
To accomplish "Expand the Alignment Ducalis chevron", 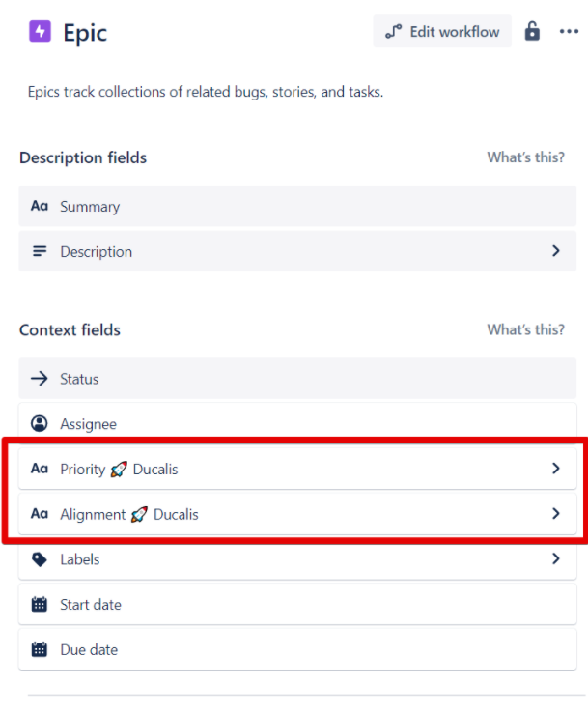I will point(556,514).
